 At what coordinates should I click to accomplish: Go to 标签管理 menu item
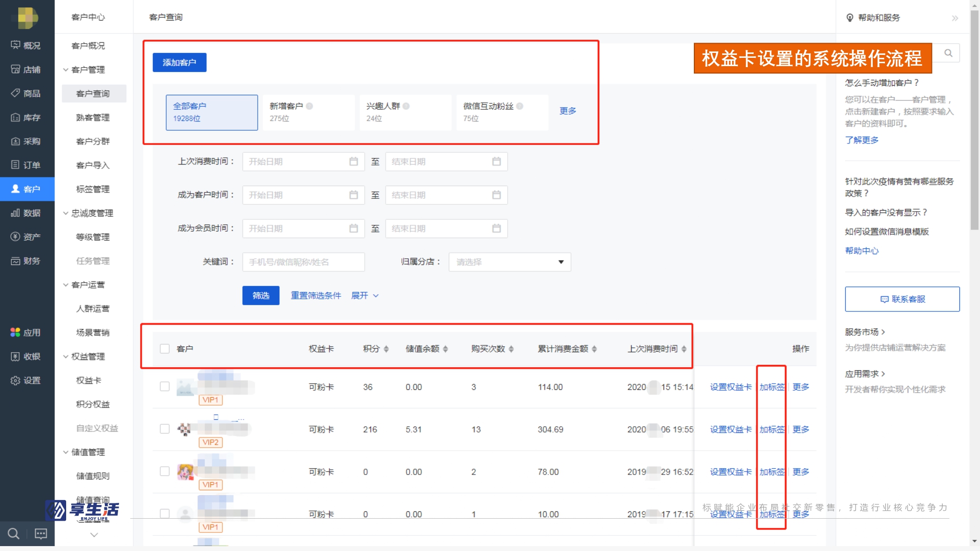[x=93, y=189]
